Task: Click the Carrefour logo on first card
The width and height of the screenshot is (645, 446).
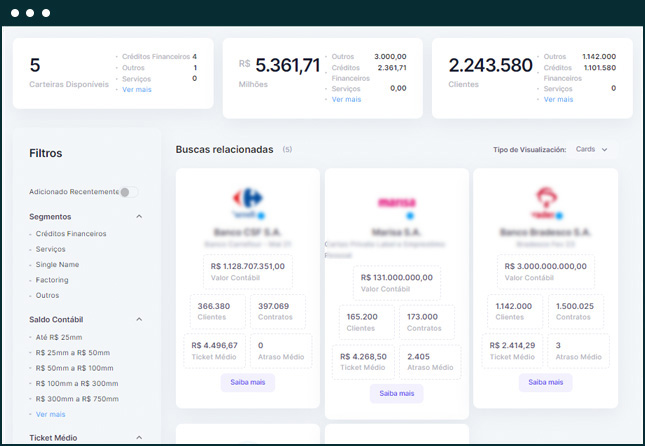Action: click(245, 199)
